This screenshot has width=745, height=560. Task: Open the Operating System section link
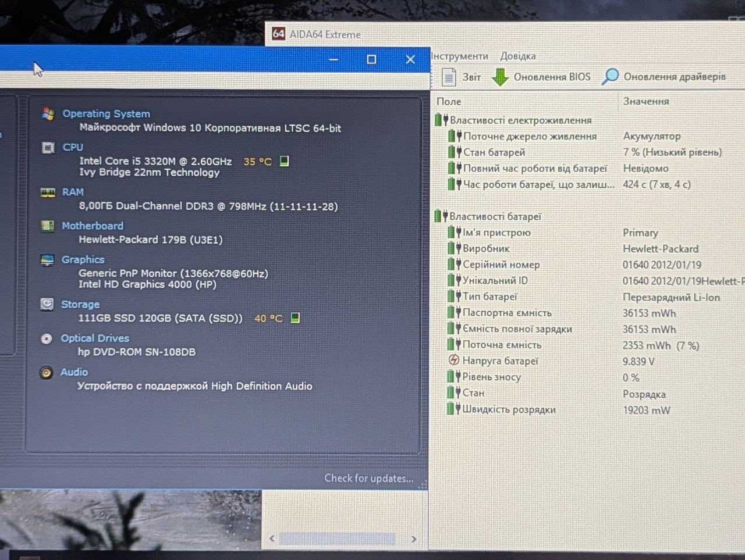[107, 114]
